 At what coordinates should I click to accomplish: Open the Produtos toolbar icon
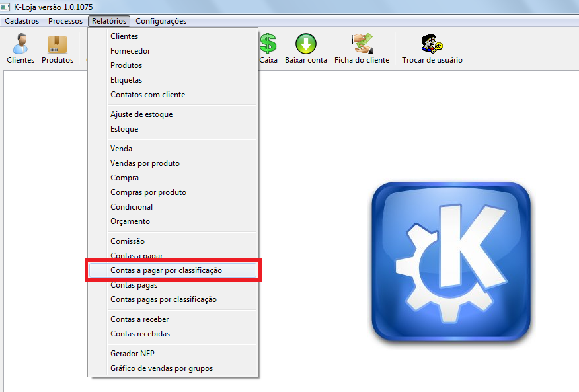pos(58,48)
